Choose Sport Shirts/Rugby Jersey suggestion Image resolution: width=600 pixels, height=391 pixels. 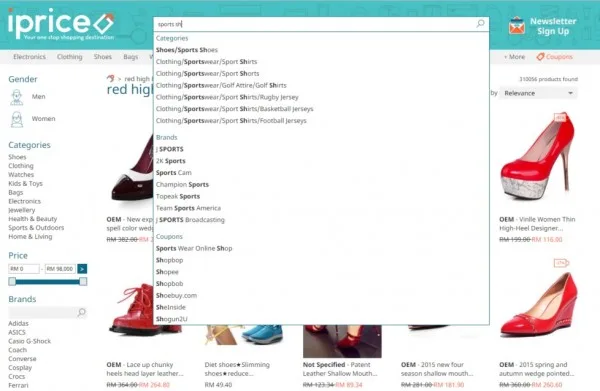227,97
